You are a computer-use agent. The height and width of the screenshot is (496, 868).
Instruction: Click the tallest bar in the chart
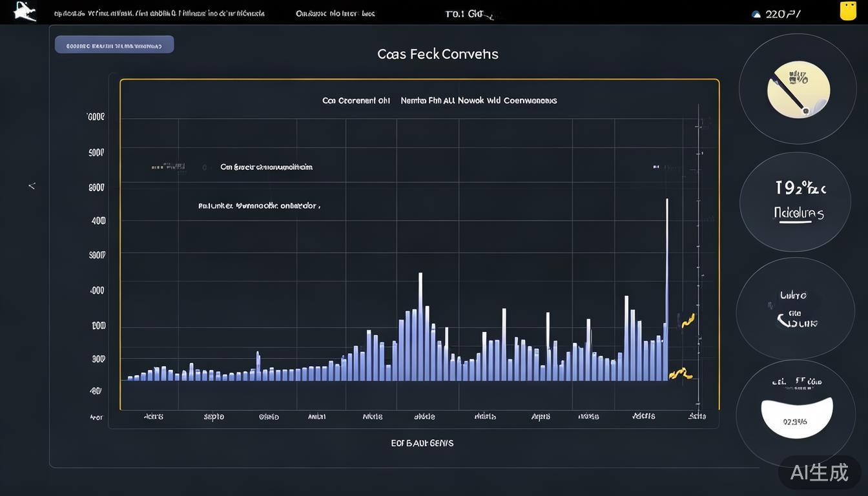[x=666, y=289]
